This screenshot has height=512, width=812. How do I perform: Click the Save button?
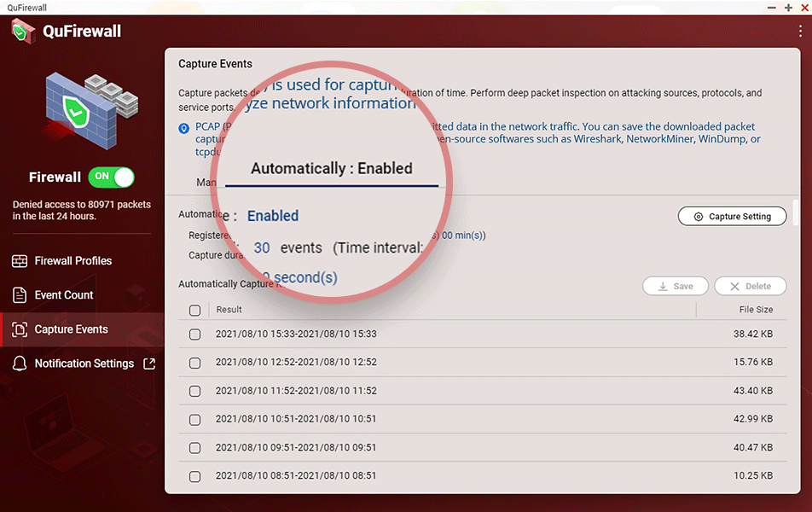click(x=676, y=286)
